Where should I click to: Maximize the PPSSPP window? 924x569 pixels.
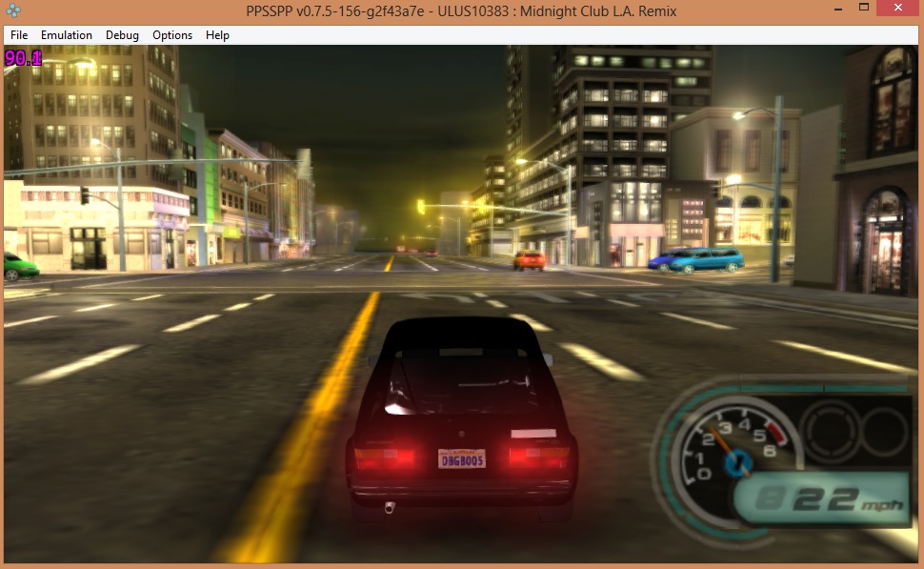[x=863, y=8]
